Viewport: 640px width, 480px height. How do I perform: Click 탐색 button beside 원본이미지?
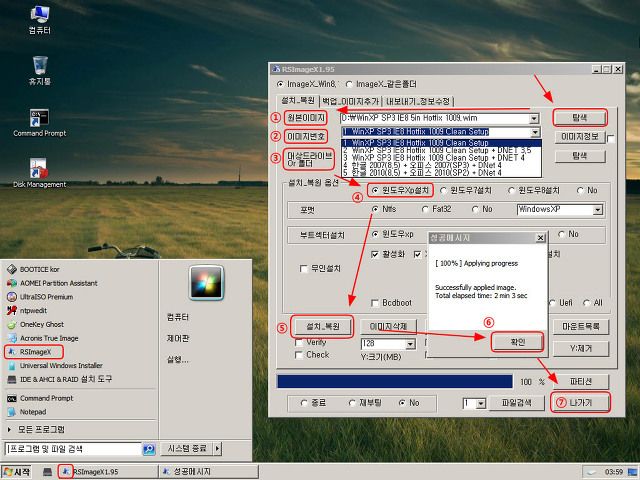click(x=580, y=118)
